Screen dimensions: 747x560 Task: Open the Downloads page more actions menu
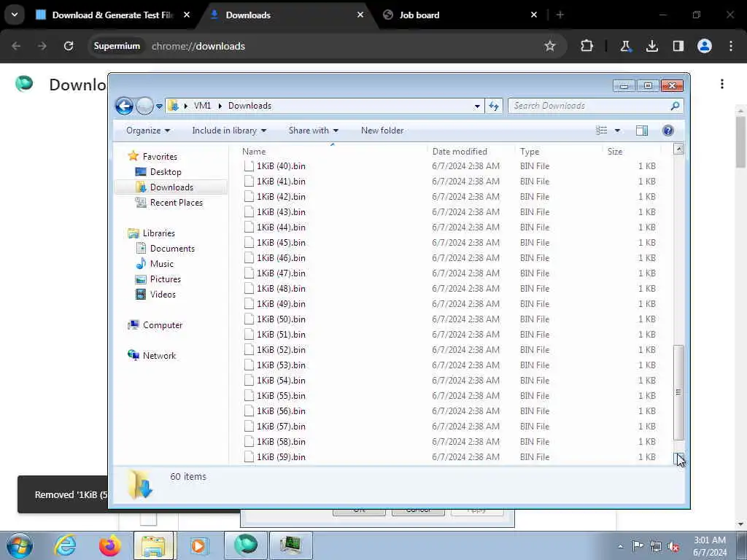coord(722,85)
